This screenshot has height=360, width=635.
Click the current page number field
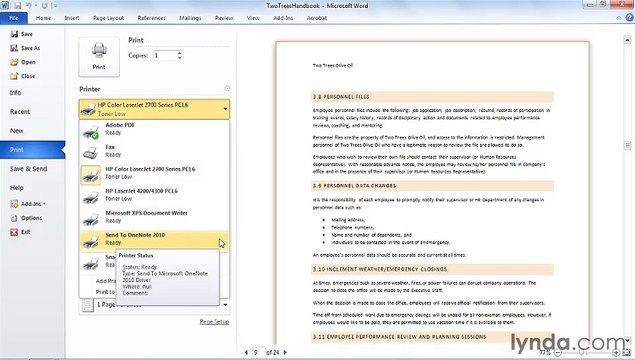pos(258,352)
